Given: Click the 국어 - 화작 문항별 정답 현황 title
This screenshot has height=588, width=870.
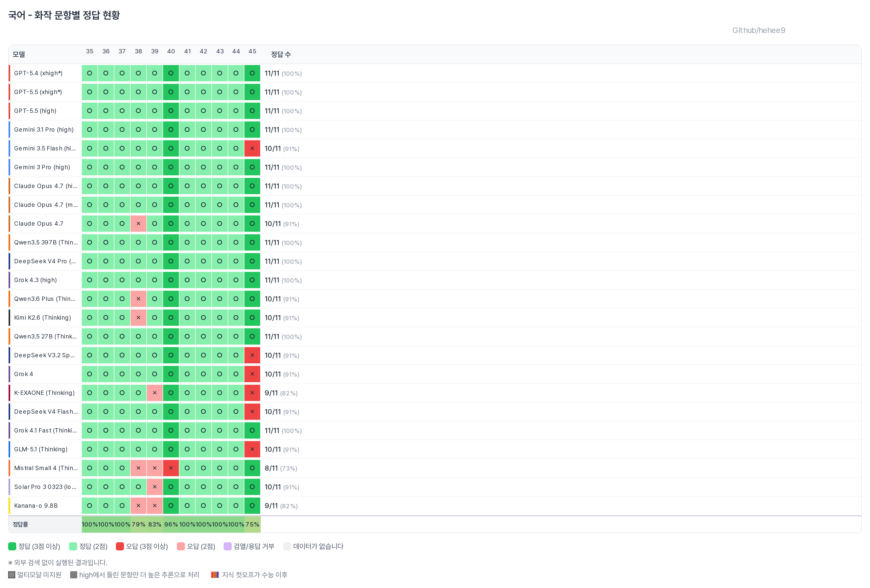Looking at the screenshot, I should pyautogui.click(x=64, y=15).
